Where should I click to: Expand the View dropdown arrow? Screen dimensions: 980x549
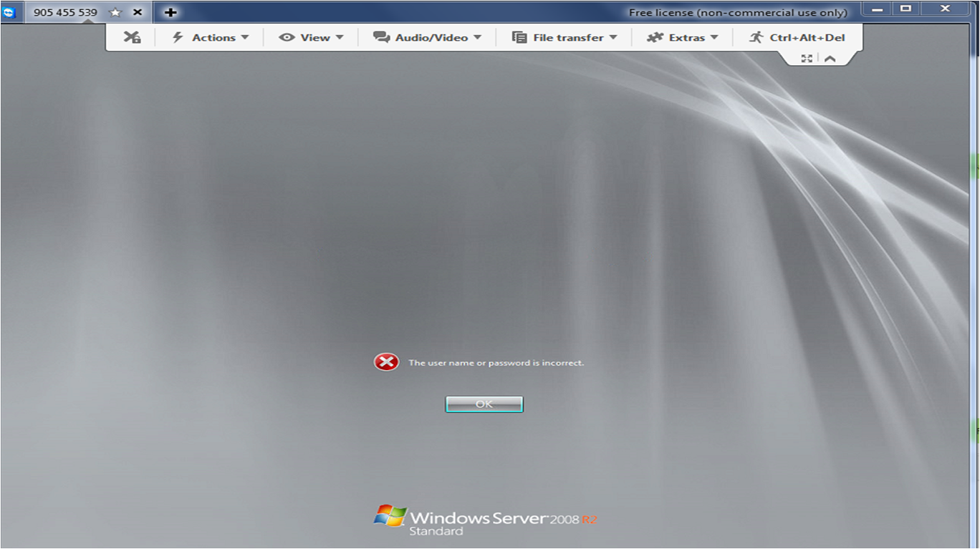[340, 37]
